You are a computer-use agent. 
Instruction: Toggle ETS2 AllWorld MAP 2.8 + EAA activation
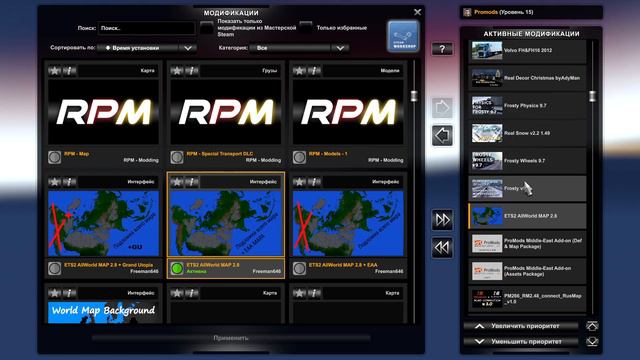click(x=299, y=268)
